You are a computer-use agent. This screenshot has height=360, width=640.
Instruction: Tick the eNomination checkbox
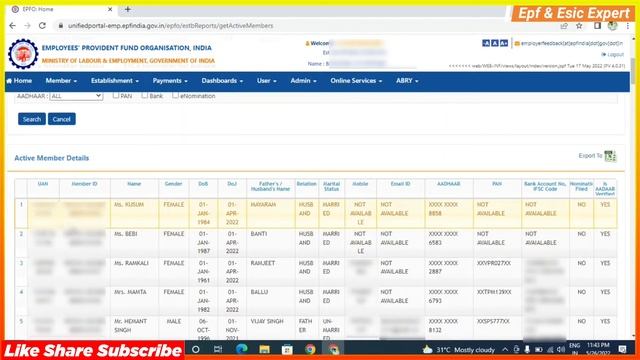(x=175, y=96)
